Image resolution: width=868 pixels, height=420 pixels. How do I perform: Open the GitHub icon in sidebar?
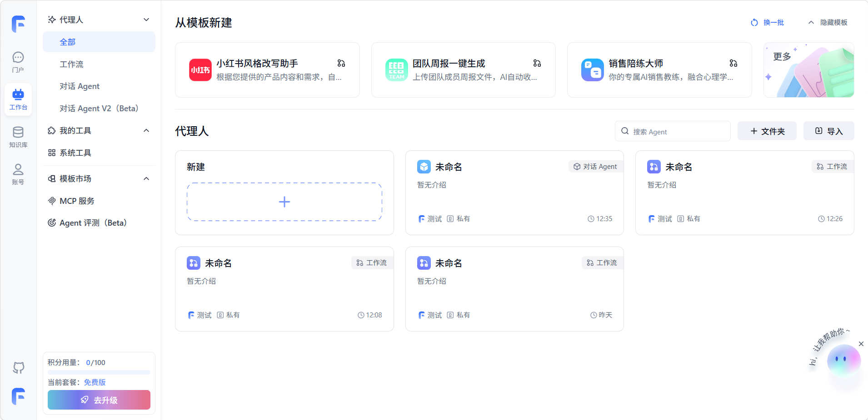[x=18, y=367]
